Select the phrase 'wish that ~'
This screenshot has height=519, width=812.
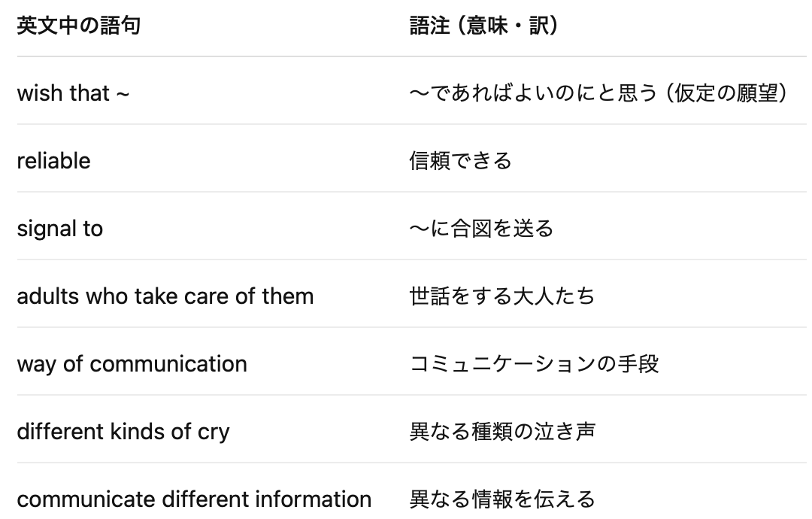point(73,93)
